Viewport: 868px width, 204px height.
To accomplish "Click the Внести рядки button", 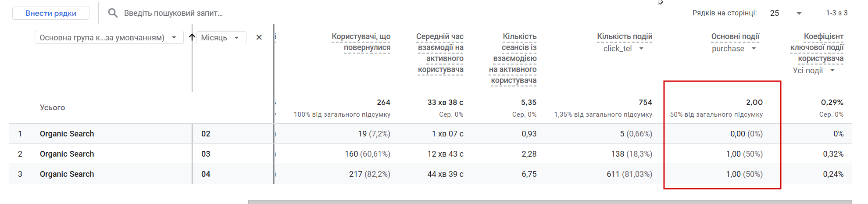I will 51,13.
